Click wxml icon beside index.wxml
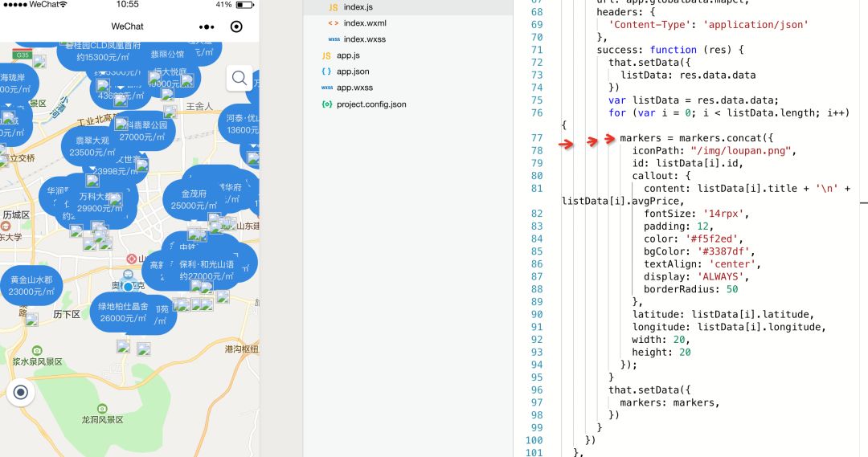 click(334, 23)
